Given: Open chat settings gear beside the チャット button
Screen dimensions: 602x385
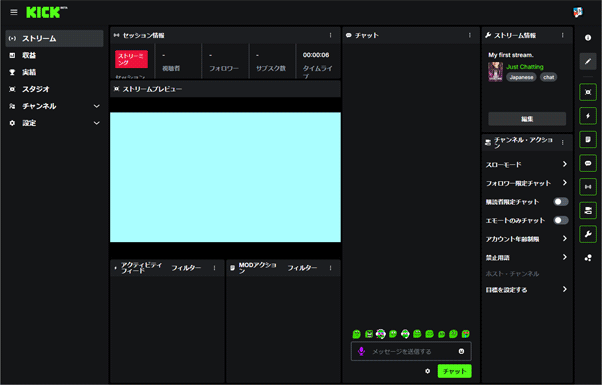Looking at the screenshot, I should 427,371.
